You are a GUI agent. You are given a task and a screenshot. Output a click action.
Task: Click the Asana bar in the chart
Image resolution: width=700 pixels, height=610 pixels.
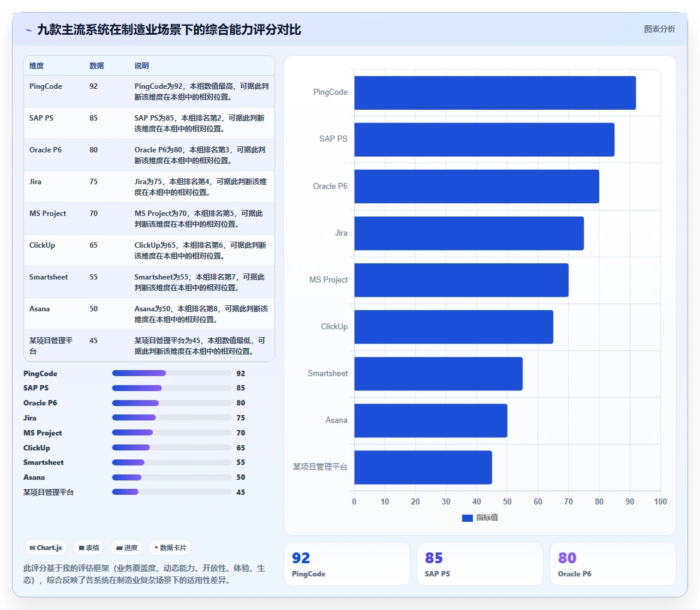pos(431,420)
